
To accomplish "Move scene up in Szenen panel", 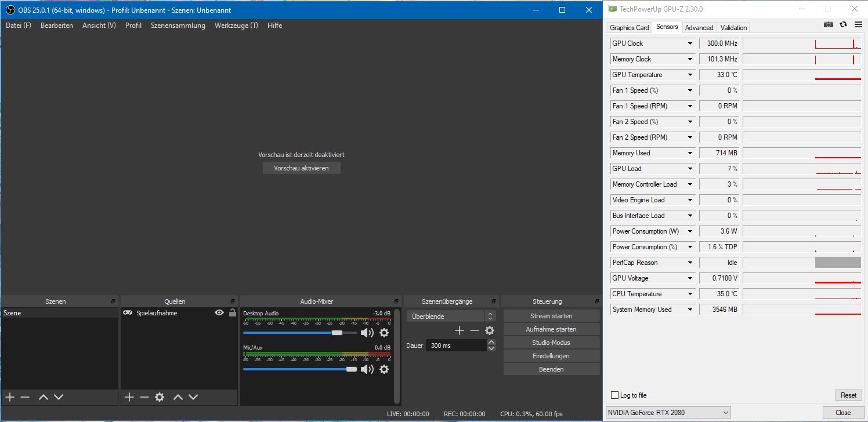I will [x=44, y=397].
